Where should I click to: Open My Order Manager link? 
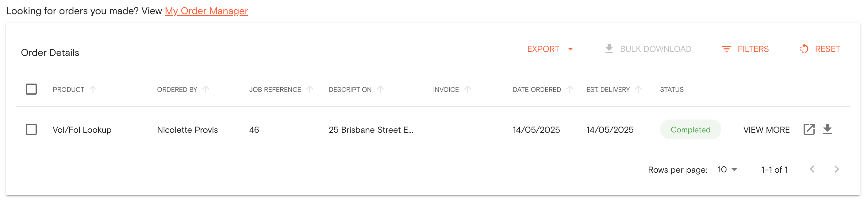[206, 11]
